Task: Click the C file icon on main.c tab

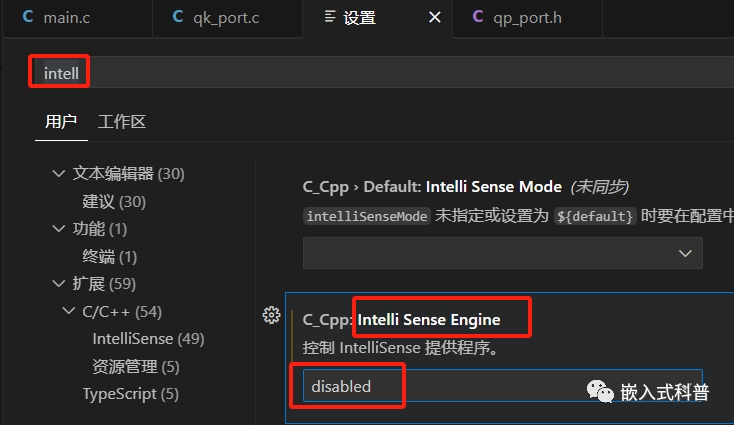Action: coord(28,17)
